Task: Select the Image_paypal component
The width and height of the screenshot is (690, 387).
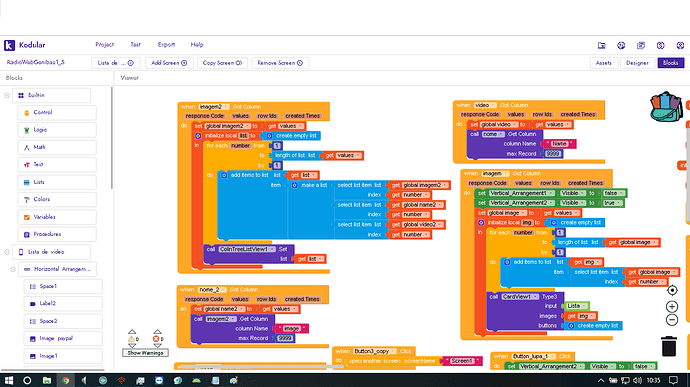Action: pos(62,338)
